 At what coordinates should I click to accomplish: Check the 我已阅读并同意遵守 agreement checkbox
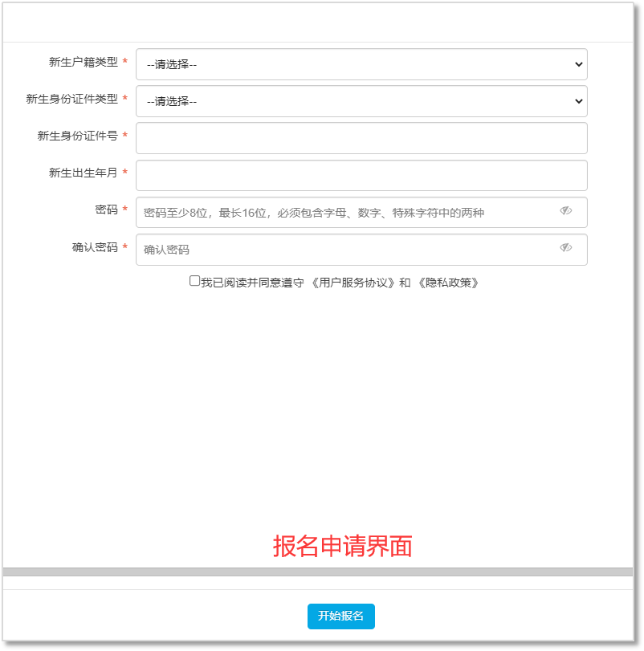[194, 279]
